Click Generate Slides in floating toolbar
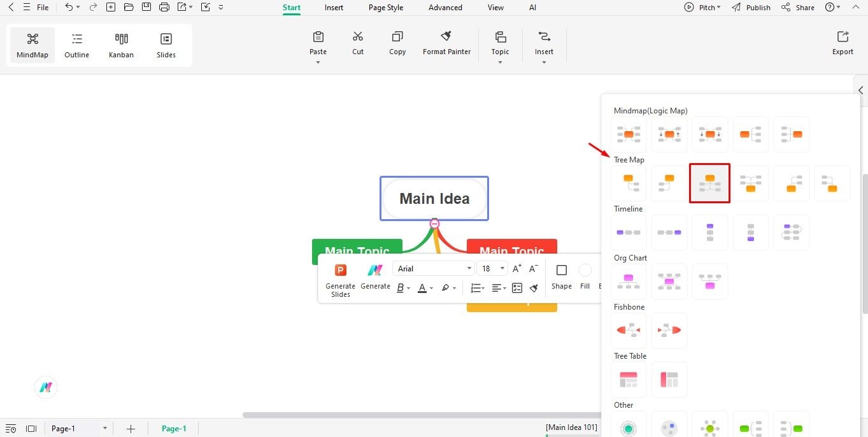The width and height of the screenshot is (868, 437). [341, 280]
